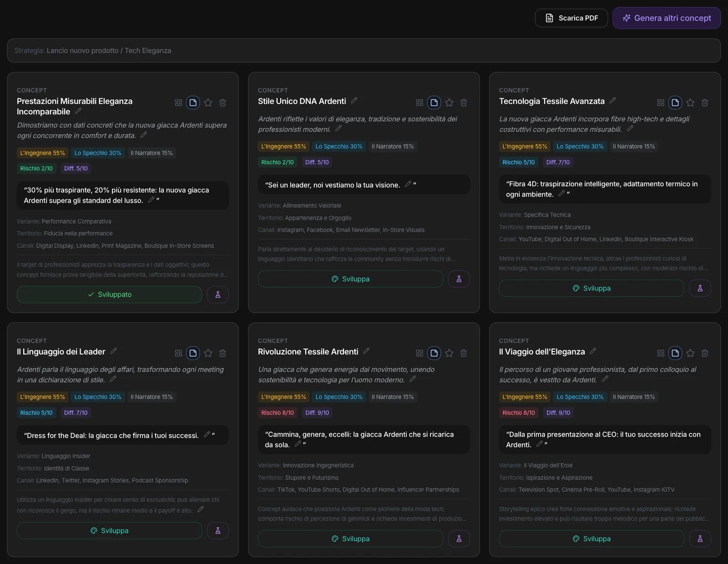
Task: Edit the Sei un leader slogan
Action: point(408,184)
